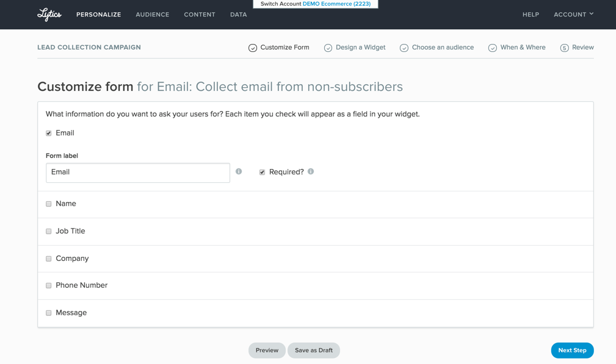616x364 pixels.
Task: Click the Customize Form step checkmark icon
Action: click(253, 48)
